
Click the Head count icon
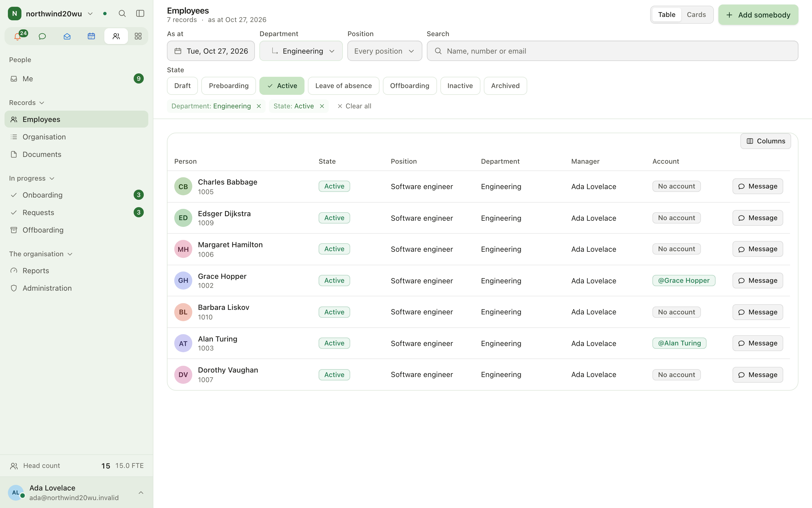coord(14,466)
